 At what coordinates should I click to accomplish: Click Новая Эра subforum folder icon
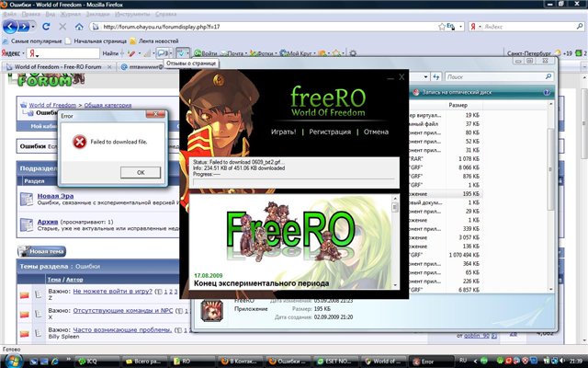tap(27, 200)
